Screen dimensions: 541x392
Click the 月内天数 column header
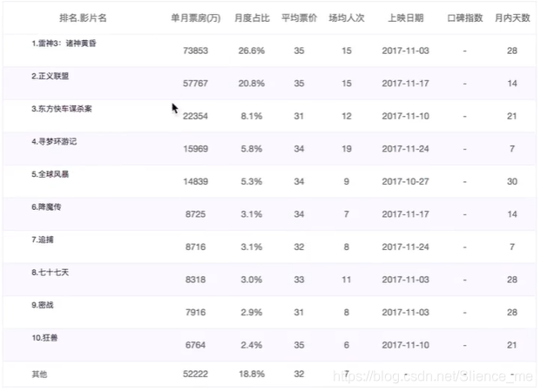point(512,17)
